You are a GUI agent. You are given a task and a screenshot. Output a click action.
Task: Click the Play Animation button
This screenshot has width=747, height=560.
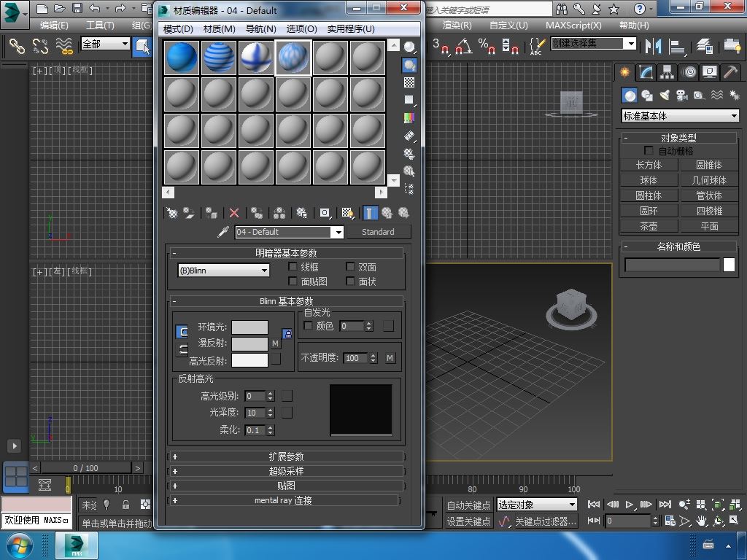click(630, 505)
